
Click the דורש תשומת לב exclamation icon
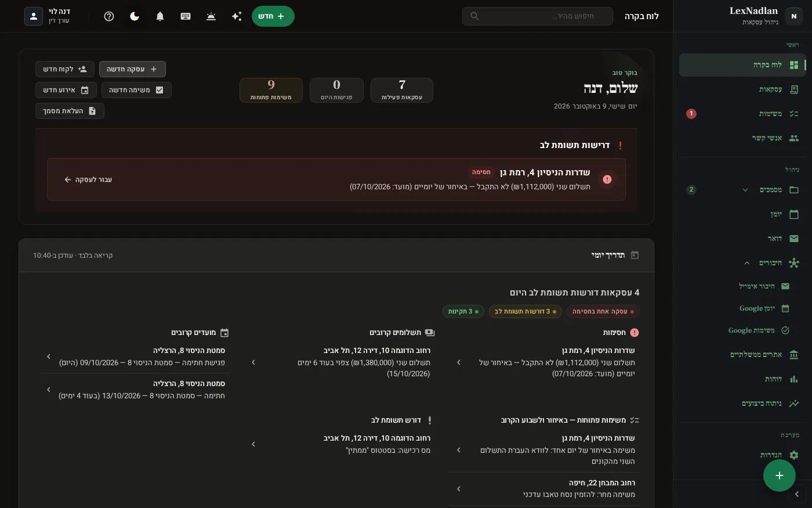pos(430,420)
